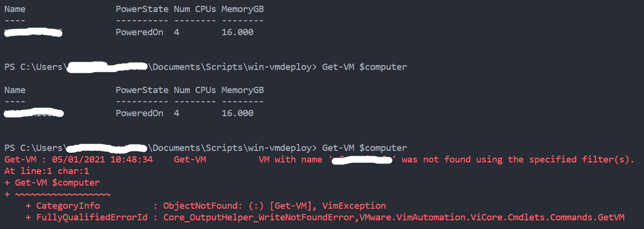644x229 pixels.
Task: Click the first Get-VM $computer command
Action: click(x=365, y=67)
